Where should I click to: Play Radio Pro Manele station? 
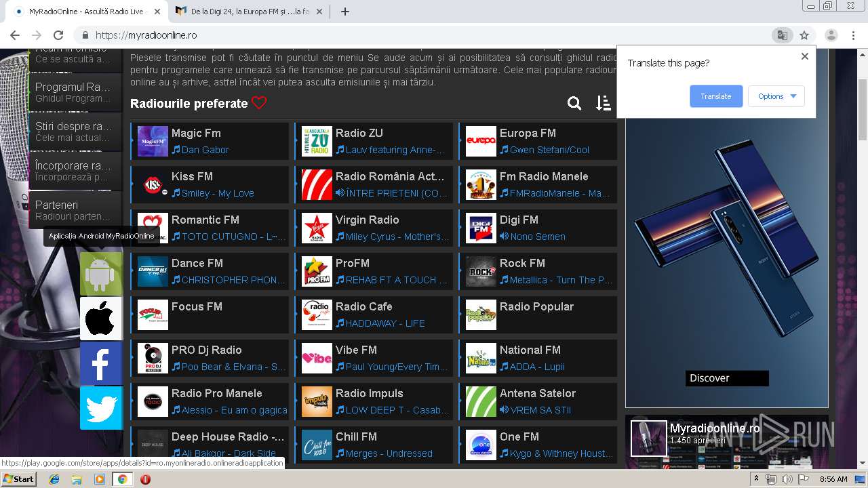[x=210, y=401]
